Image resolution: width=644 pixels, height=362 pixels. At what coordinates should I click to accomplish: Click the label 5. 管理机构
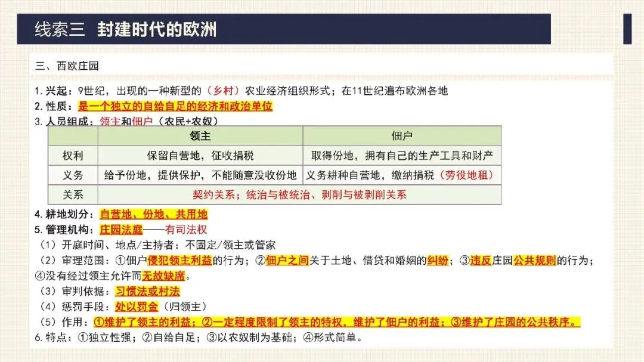pos(64,230)
